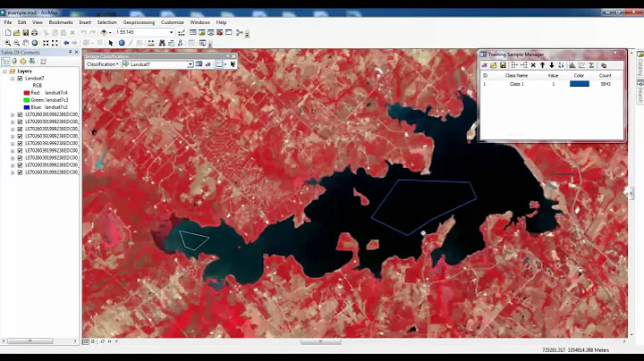The width and height of the screenshot is (644, 361).
Task: Go back to previous extent
Action: [x=65, y=43]
